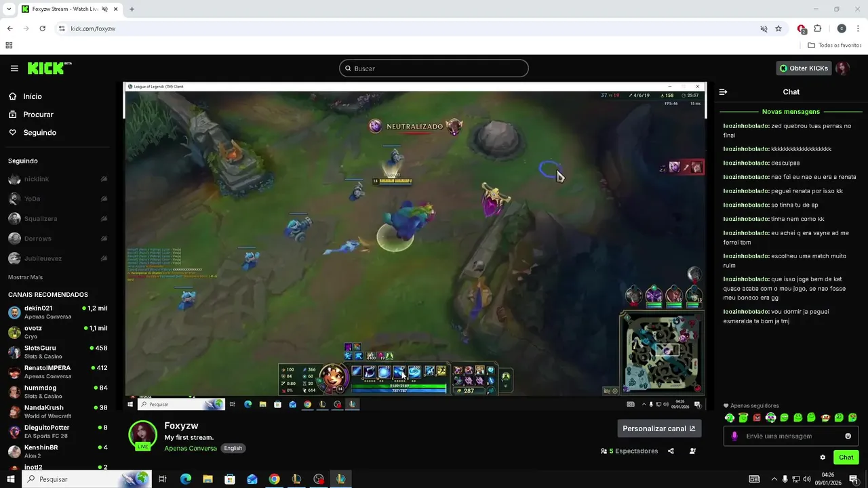This screenshot has height=488, width=868.
Task: Open Microsoft Edge from the taskbar
Action: (x=185, y=479)
